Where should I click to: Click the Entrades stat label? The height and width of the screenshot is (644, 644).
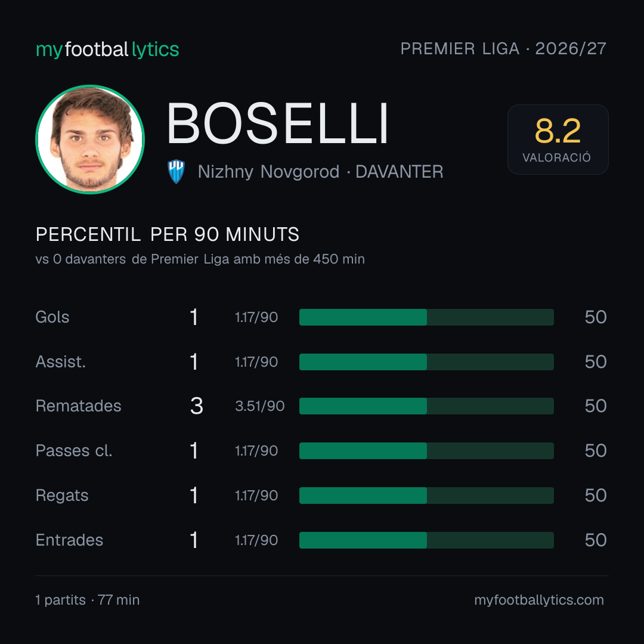click(69, 540)
